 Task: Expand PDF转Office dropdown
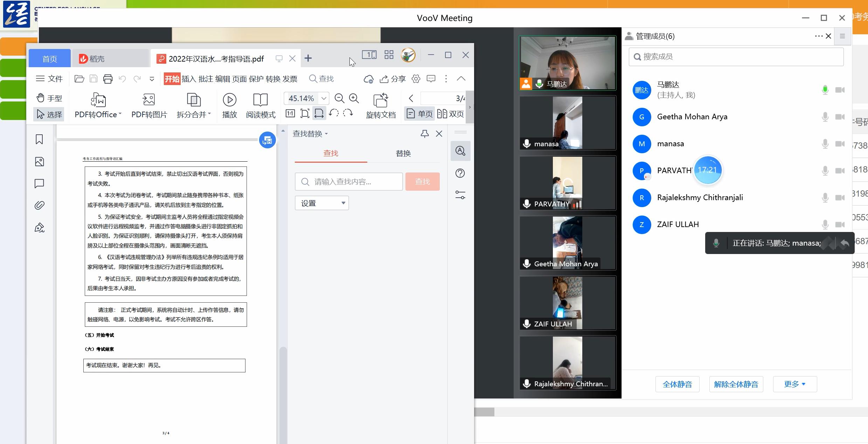(x=120, y=114)
